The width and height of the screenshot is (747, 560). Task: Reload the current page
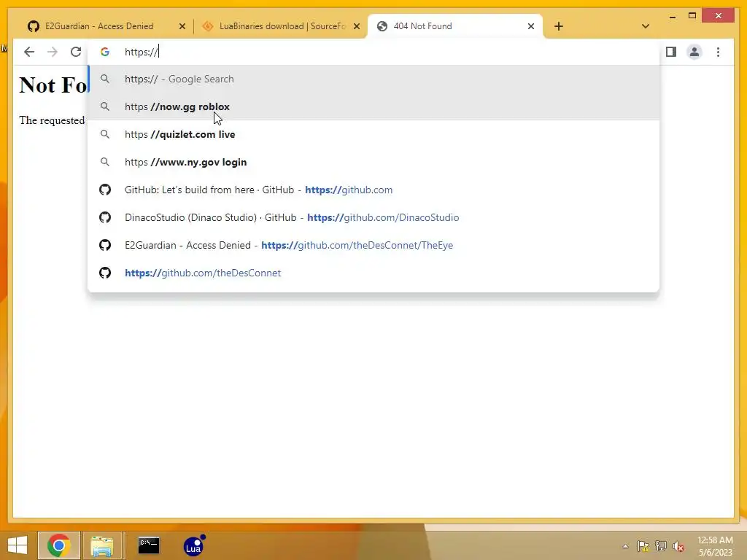click(76, 52)
